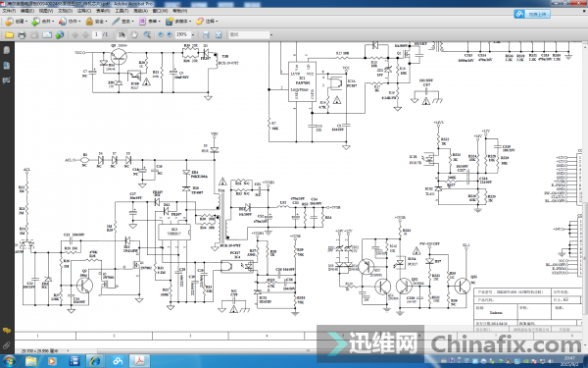This screenshot has width=588, height=368.
Task: Open the File (文件) menu
Action: pyautogui.click(x=9, y=11)
